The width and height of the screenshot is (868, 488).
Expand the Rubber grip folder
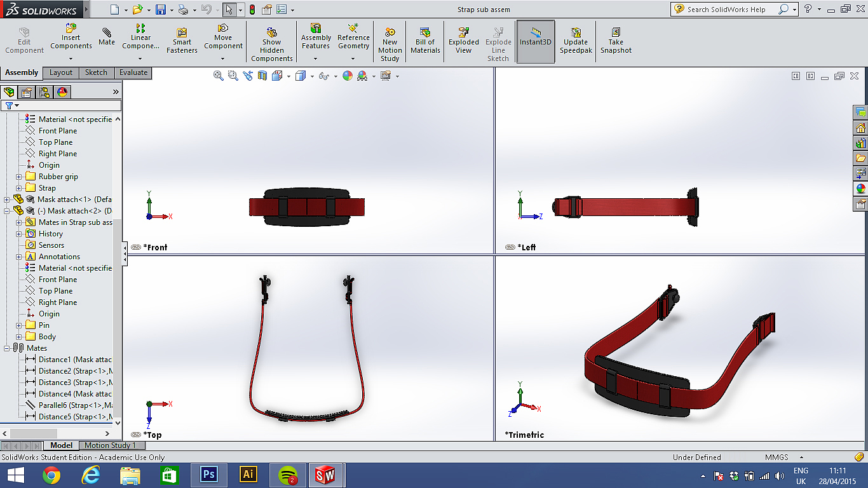click(19, 177)
